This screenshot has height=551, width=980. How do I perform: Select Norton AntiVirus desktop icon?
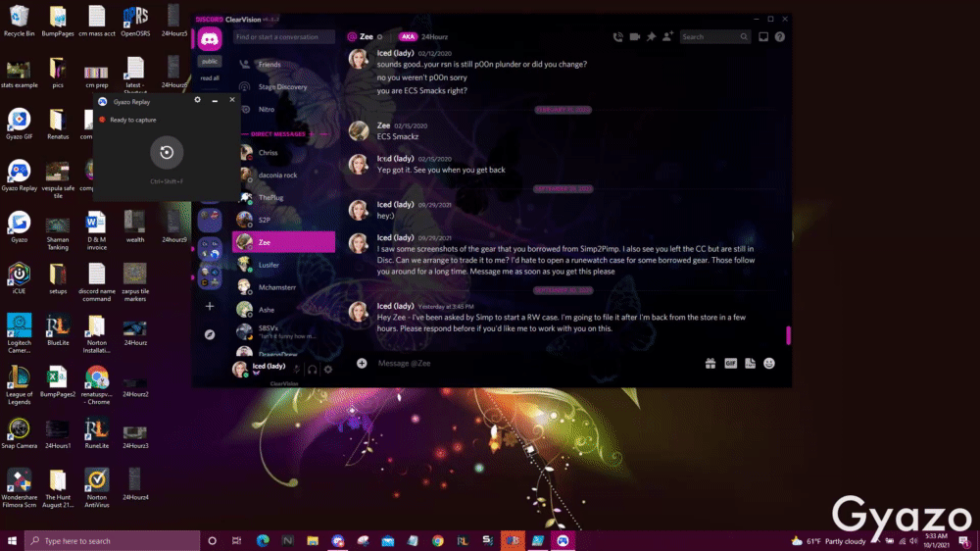(x=96, y=488)
